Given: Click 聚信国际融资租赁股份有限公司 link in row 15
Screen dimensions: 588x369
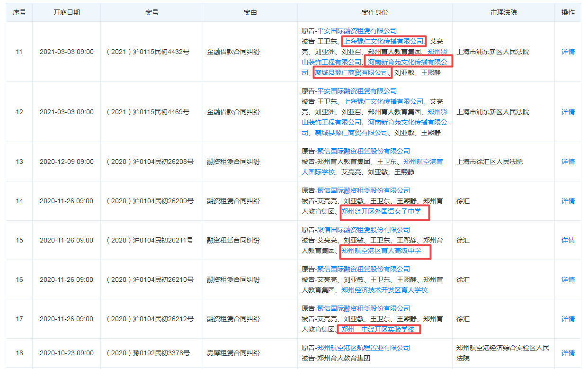Looking at the screenshot, I should pos(364,230).
